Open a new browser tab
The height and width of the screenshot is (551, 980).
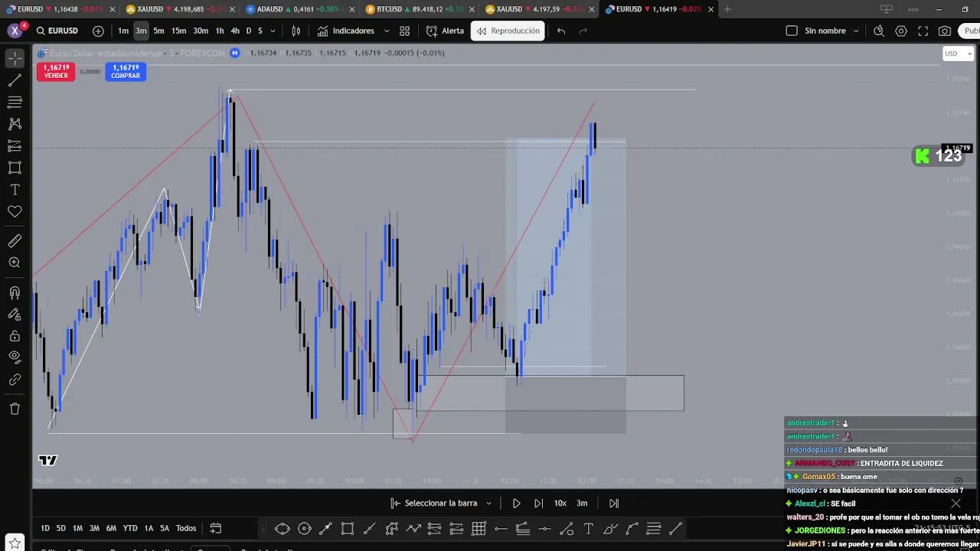tap(727, 9)
